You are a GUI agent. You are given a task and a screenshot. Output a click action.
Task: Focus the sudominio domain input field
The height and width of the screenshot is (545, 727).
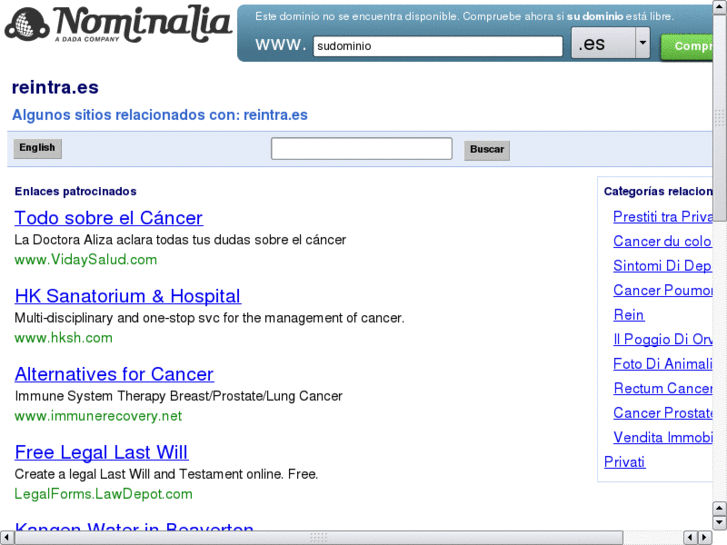(x=438, y=46)
